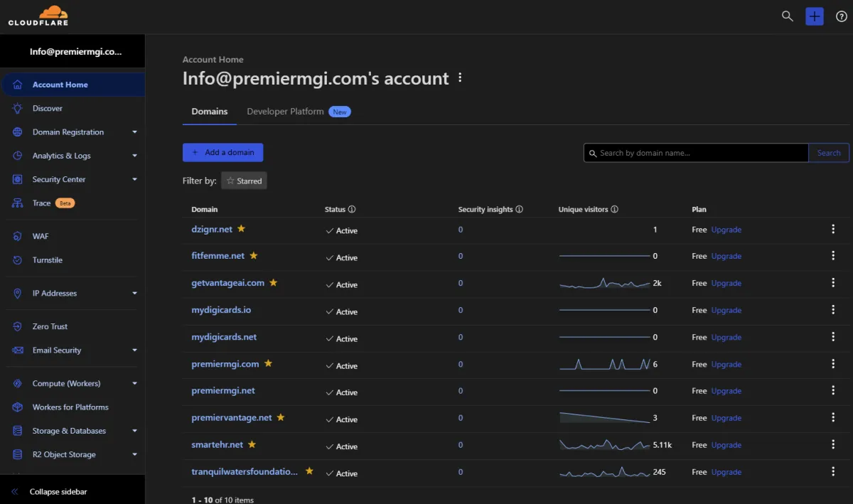Toggle the Starred filter
853x504 pixels.
pyautogui.click(x=244, y=181)
